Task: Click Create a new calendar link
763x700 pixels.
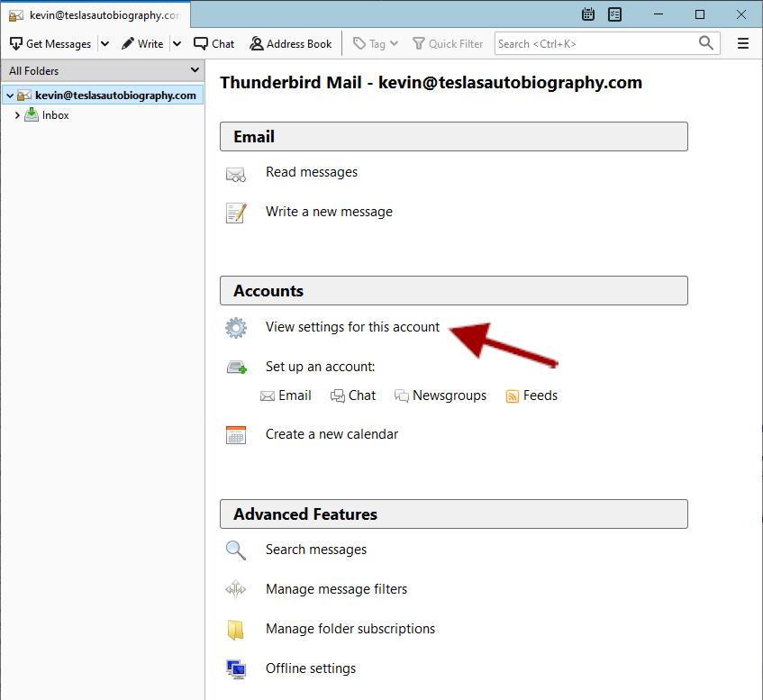Action: click(332, 434)
